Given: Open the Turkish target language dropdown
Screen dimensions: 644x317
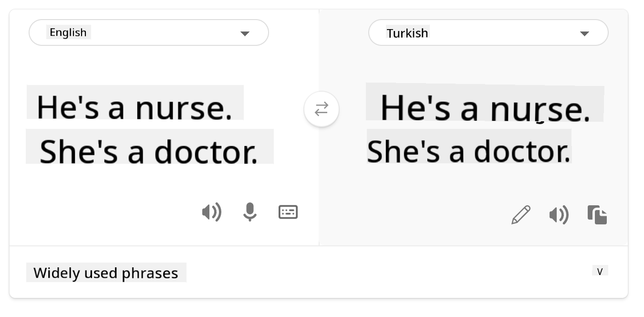Looking at the screenshot, I should pyautogui.click(x=488, y=32).
